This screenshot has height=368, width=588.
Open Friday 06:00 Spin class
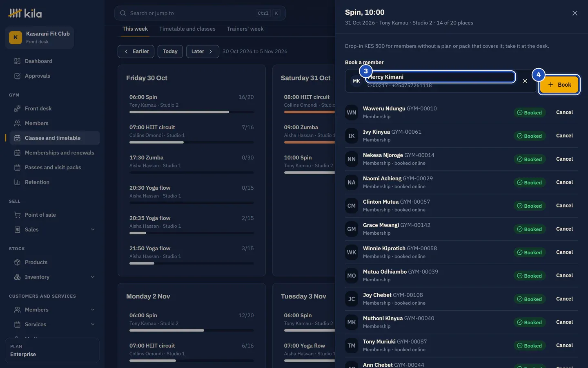pos(192,104)
